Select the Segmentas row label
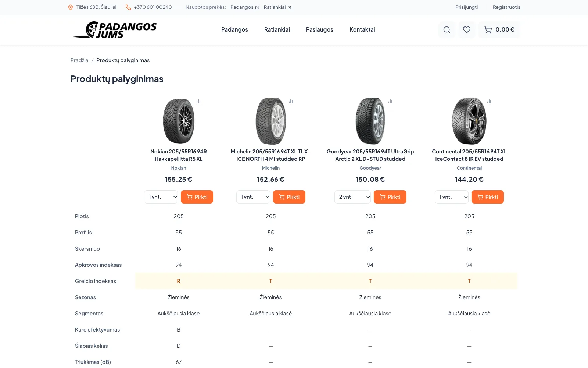 point(89,314)
